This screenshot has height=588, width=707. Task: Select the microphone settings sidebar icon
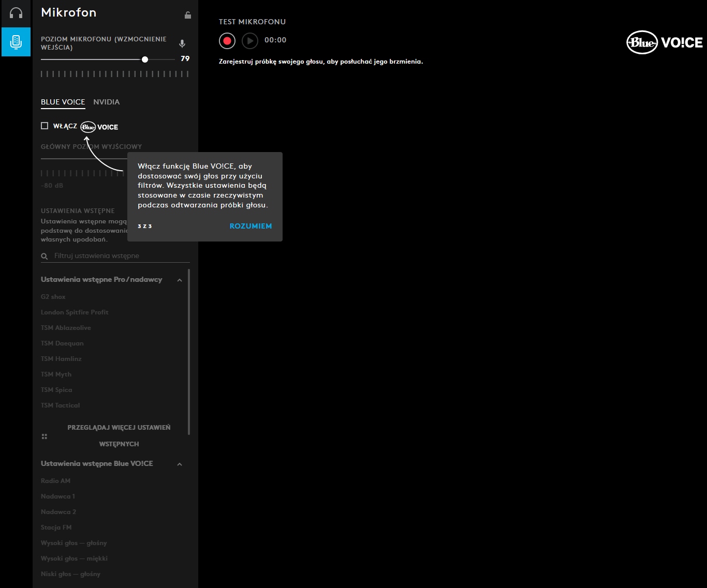click(16, 41)
